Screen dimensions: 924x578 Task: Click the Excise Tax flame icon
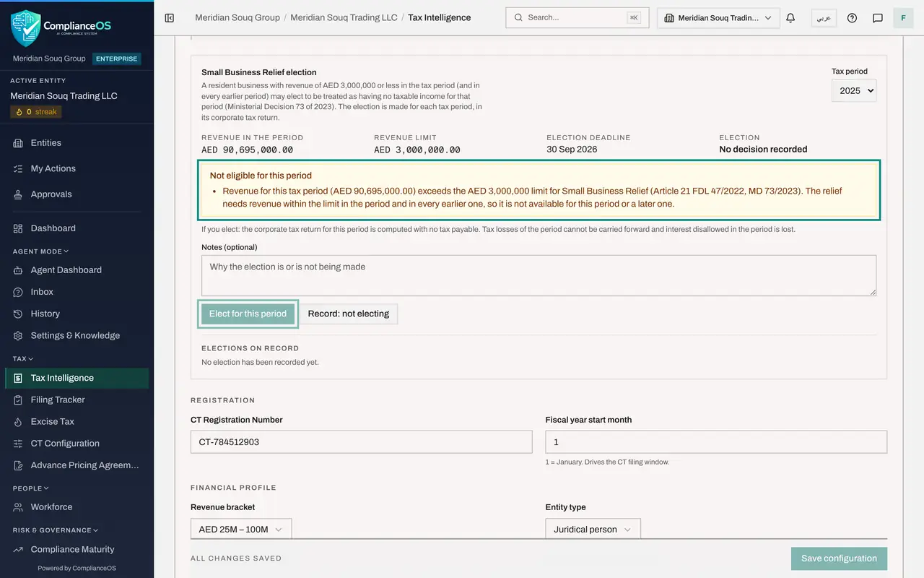(x=18, y=421)
